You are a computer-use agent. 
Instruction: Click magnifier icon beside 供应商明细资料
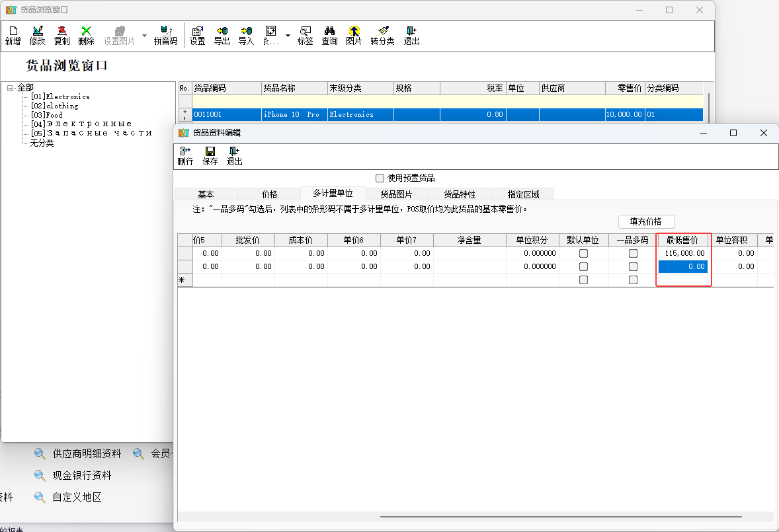(40, 453)
